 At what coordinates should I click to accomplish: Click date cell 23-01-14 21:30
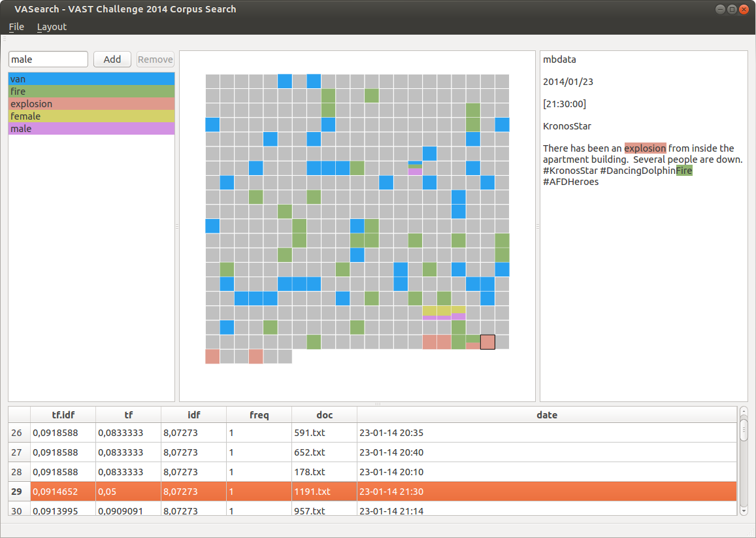(547, 492)
